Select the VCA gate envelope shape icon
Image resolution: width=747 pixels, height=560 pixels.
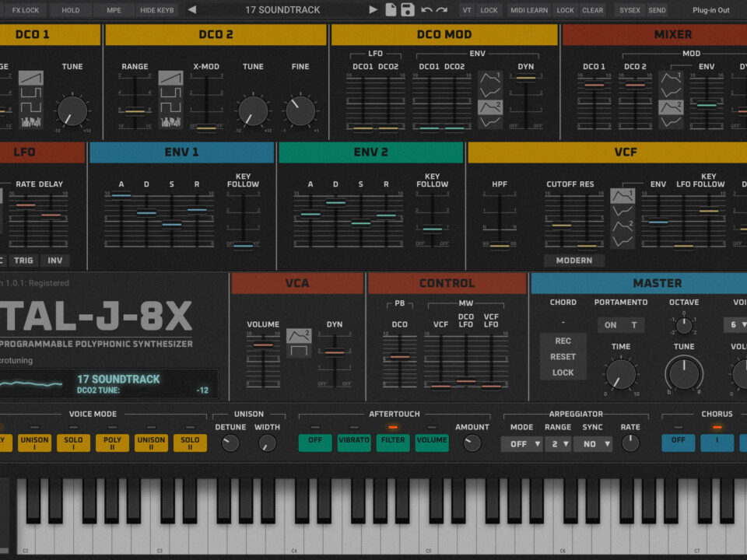pyautogui.click(x=299, y=351)
